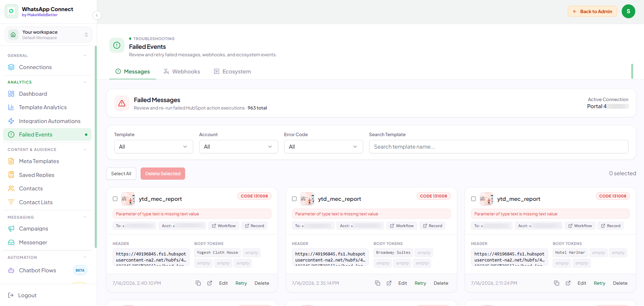Open 2:40:10 PM message in new window
Screen dimensions: 644x306
click(x=210, y=283)
